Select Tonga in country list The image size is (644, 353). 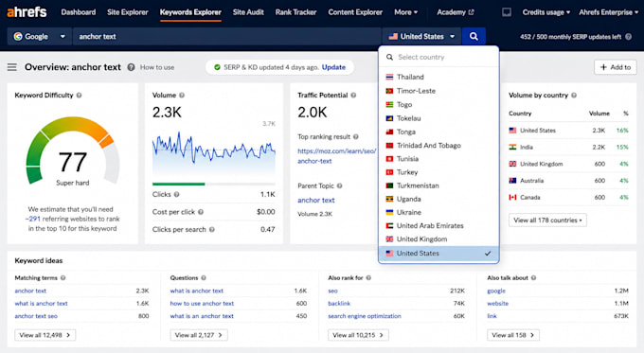coord(438,132)
